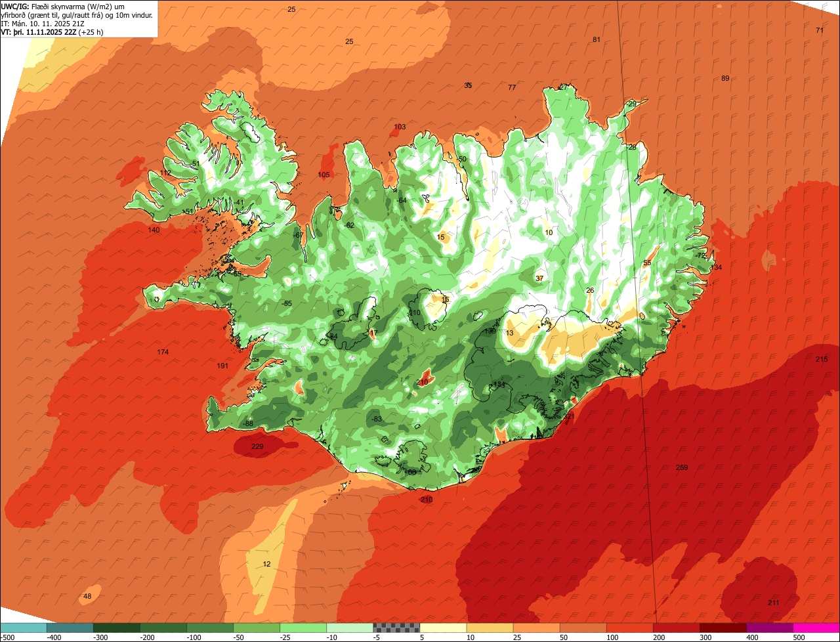This screenshot has width=840, height=642.
Task: Select the legend swatch between 100 and 200
Action: [x=629, y=628]
